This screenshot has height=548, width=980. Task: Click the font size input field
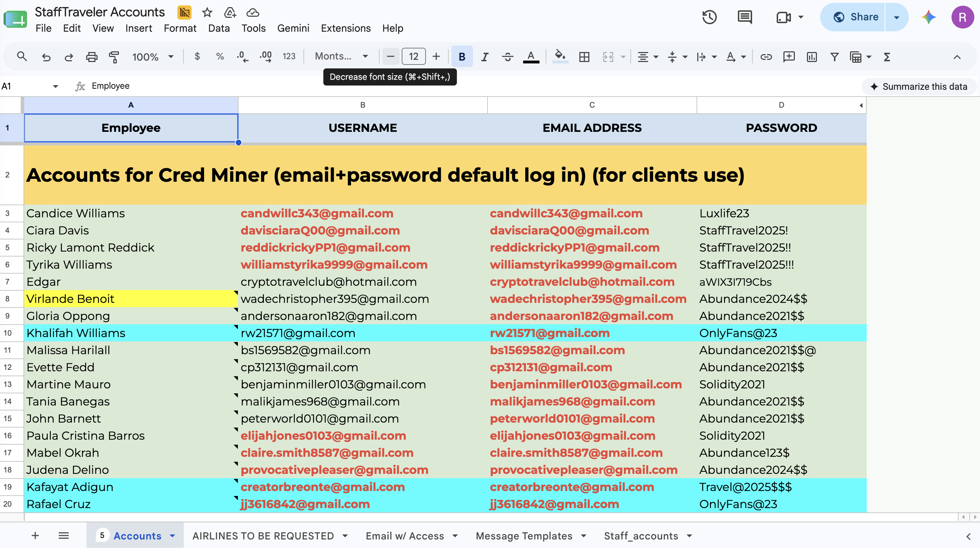coord(413,57)
